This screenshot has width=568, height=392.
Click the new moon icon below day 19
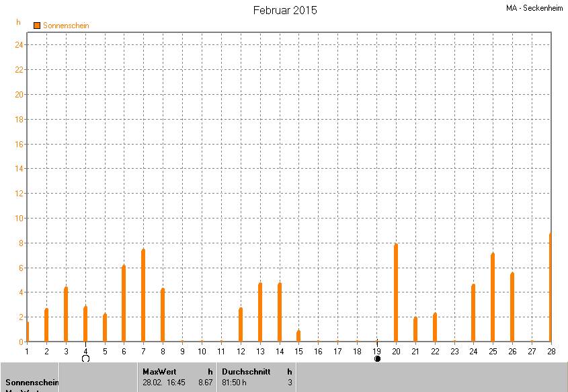click(x=377, y=359)
